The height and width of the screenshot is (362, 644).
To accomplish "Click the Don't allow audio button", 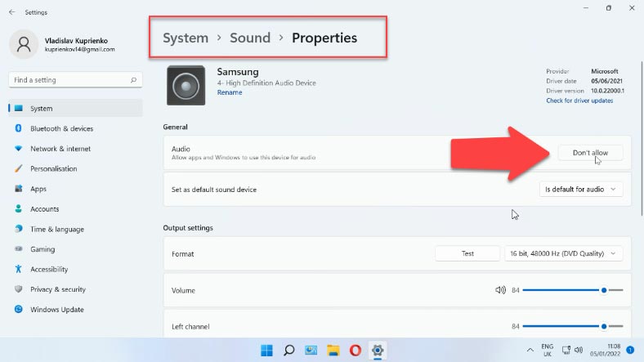I will [x=590, y=153].
